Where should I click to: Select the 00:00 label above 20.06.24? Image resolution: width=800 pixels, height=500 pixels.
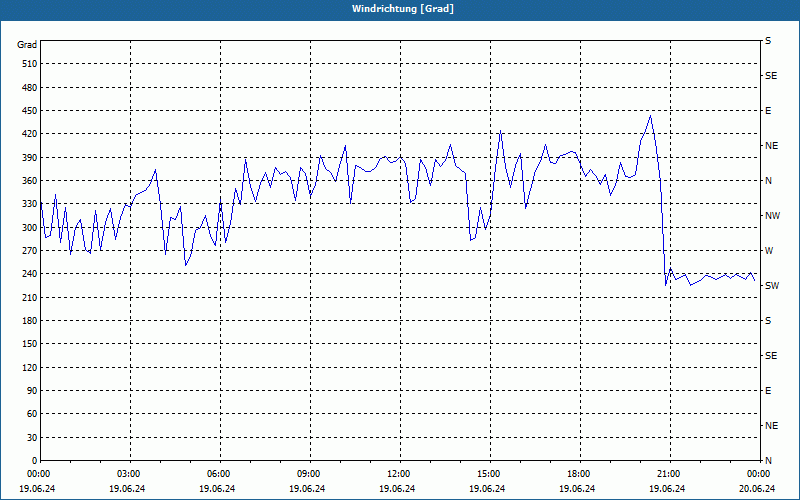[x=759, y=474]
